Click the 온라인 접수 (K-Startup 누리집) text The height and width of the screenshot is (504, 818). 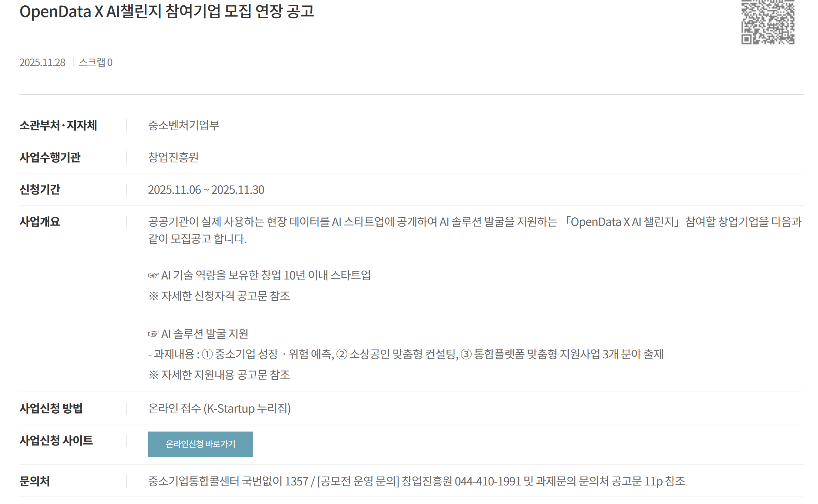(219, 408)
